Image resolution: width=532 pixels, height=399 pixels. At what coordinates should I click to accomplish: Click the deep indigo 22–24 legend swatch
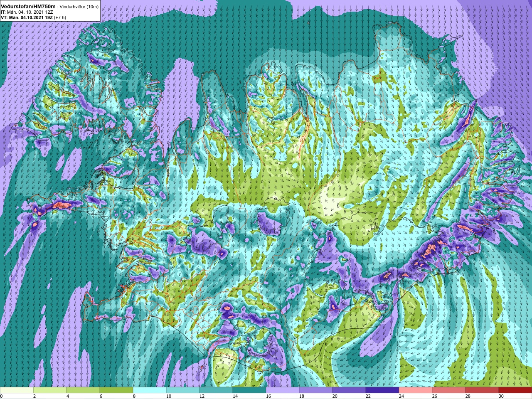(382, 390)
